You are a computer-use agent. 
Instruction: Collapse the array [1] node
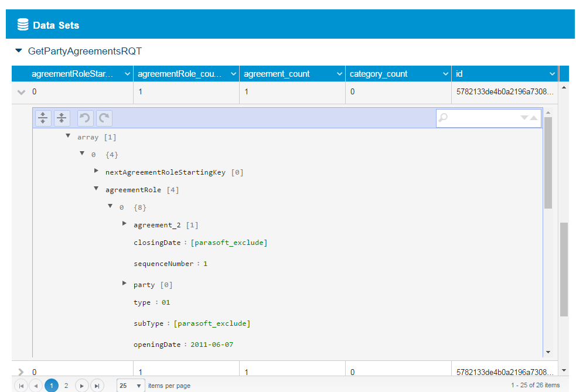[68, 136]
